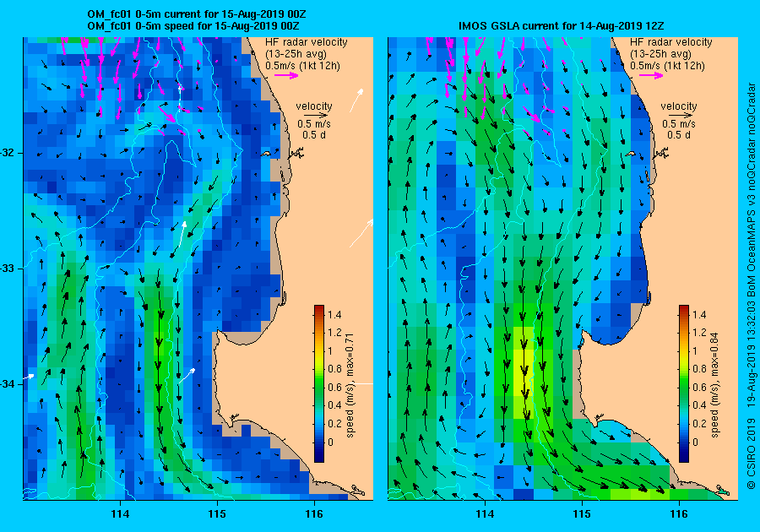
Task: Click black velocity scale arrow in IMOS GSLA panel
Action: [681, 116]
